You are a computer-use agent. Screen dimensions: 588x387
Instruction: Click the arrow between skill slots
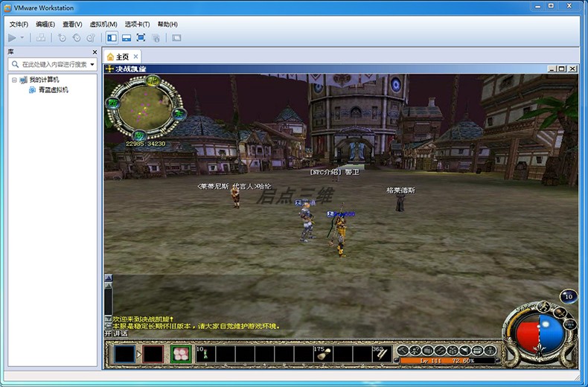pyautogui.click(x=138, y=354)
